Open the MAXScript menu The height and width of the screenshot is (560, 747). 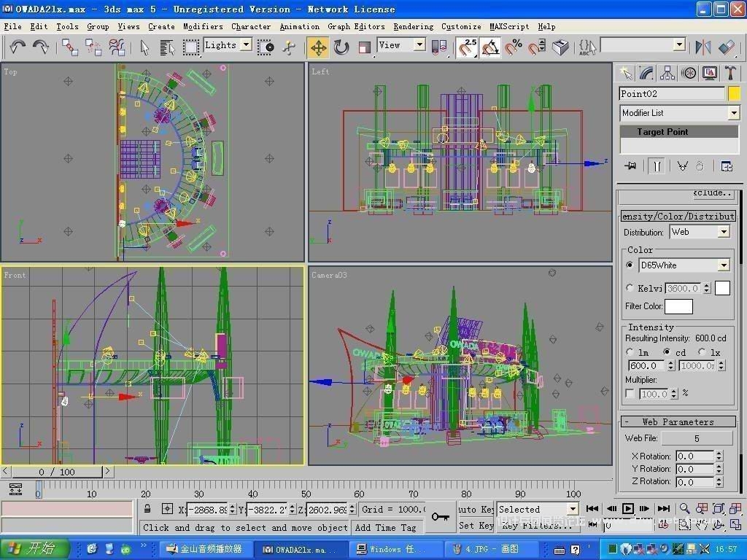pos(509,27)
